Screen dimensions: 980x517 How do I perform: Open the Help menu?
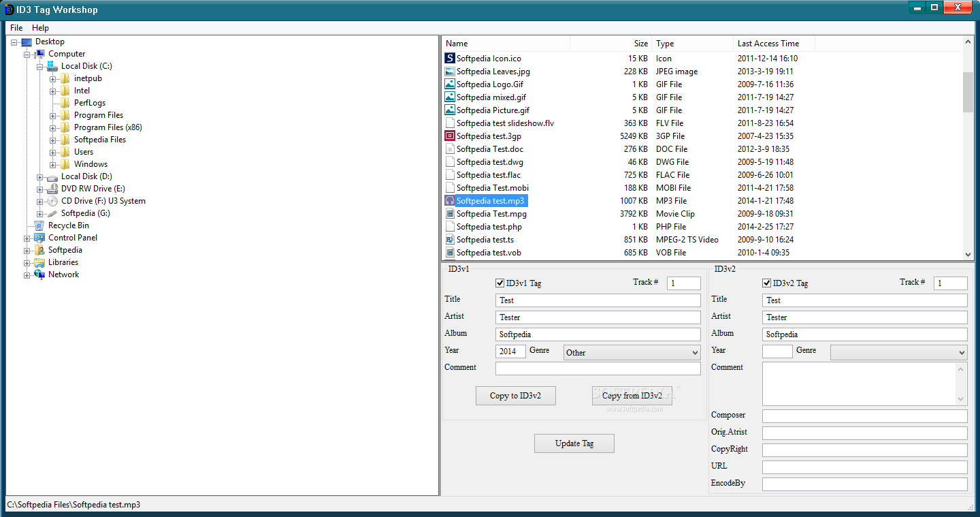(x=40, y=28)
